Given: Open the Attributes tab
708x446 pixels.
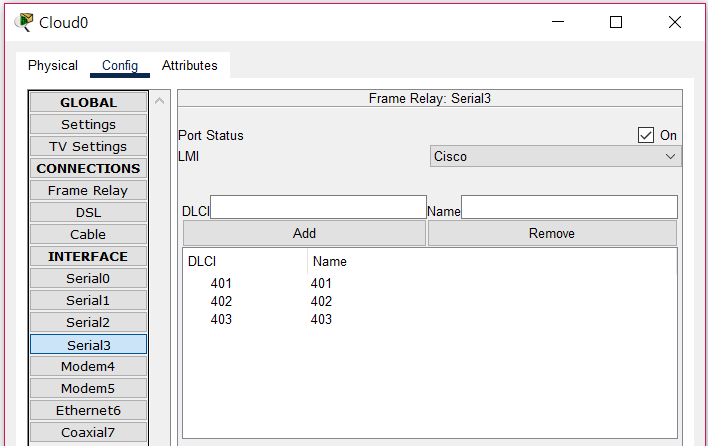Looking at the screenshot, I should pyautogui.click(x=190, y=65).
